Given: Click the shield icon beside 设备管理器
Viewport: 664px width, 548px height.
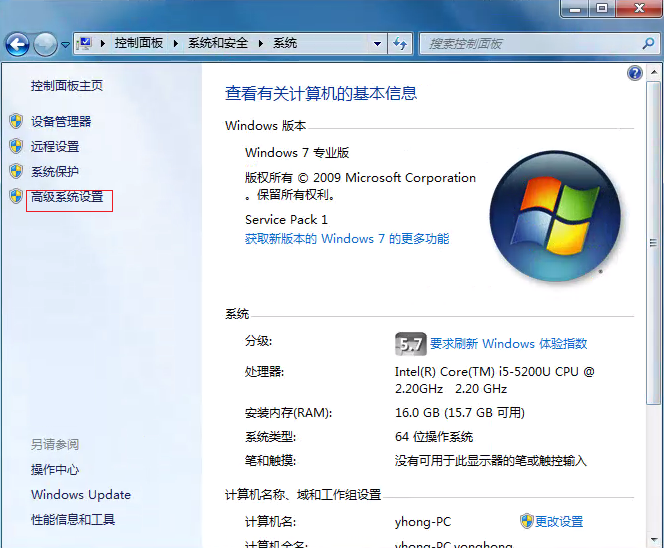Looking at the screenshot, I should (x=16, y=121).
